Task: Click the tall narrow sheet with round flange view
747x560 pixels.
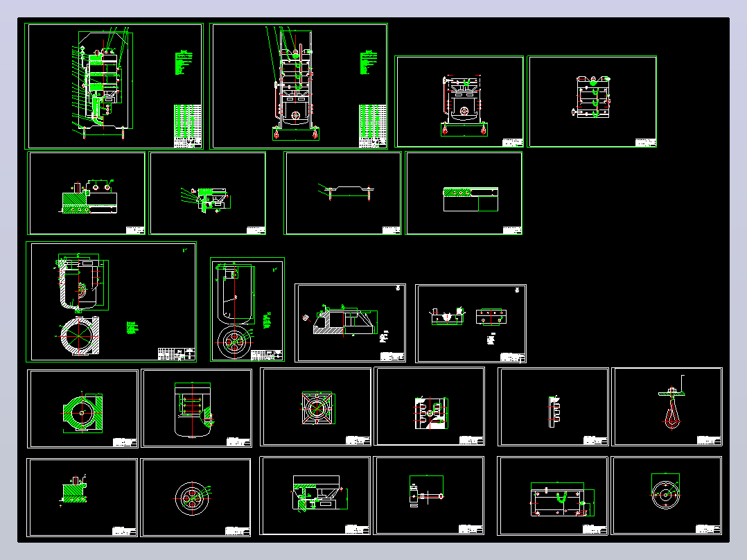Action: click(x=247, y=309)
